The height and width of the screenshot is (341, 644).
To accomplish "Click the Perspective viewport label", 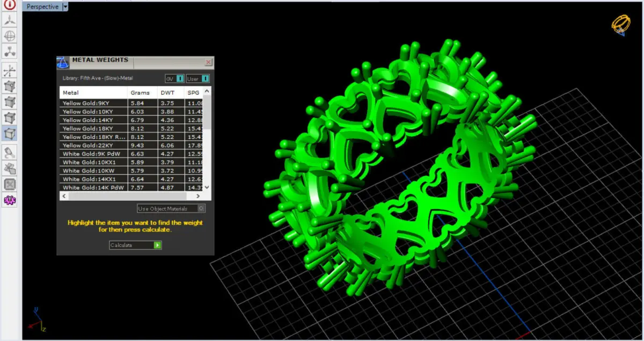I will point(42,6).
